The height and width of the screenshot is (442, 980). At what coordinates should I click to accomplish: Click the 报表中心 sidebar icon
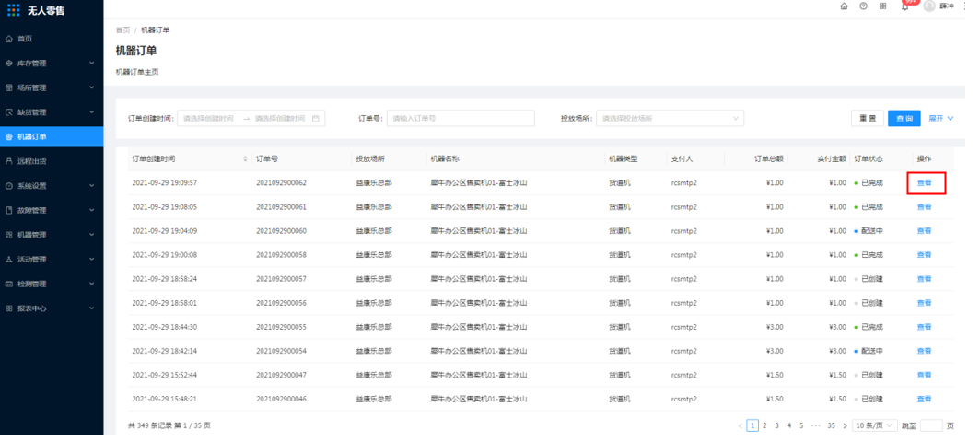(9, 308)
